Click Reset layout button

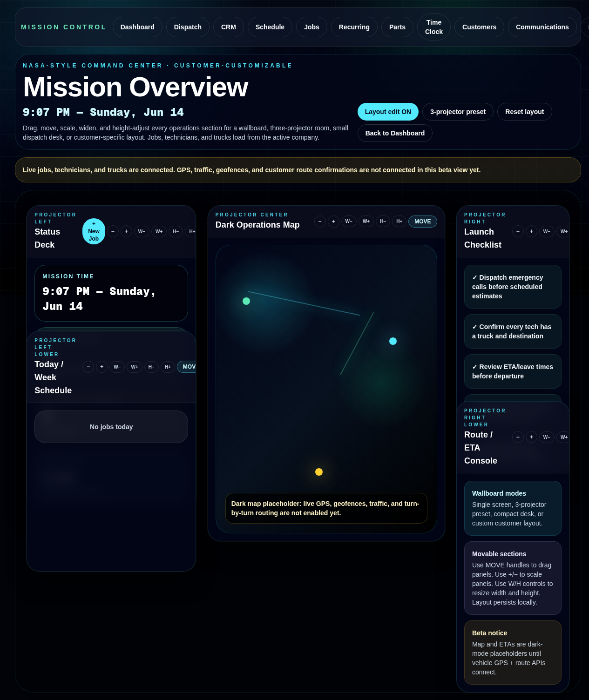(524, 112)
